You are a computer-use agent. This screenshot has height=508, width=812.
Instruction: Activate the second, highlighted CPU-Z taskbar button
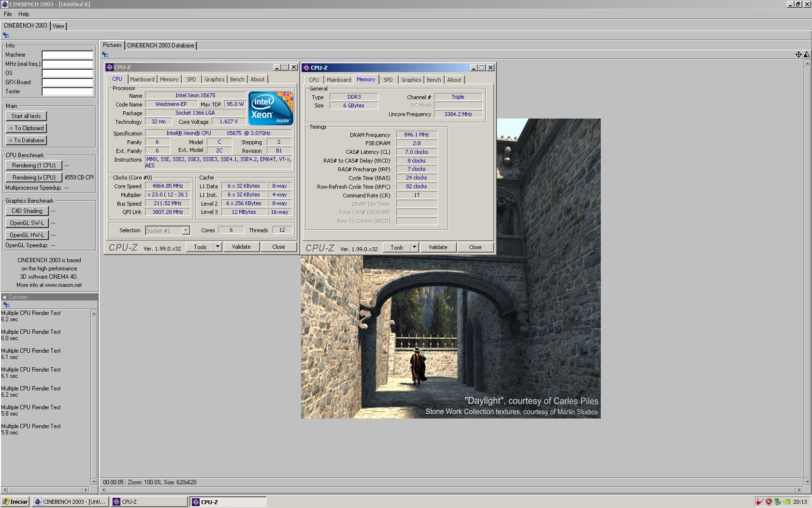tap(228, 502)
